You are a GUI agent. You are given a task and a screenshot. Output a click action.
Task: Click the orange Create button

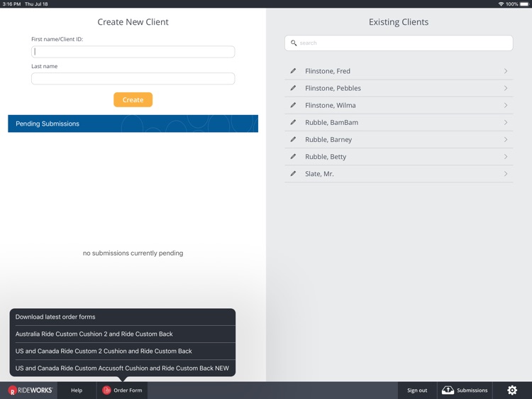pos(133,99)
